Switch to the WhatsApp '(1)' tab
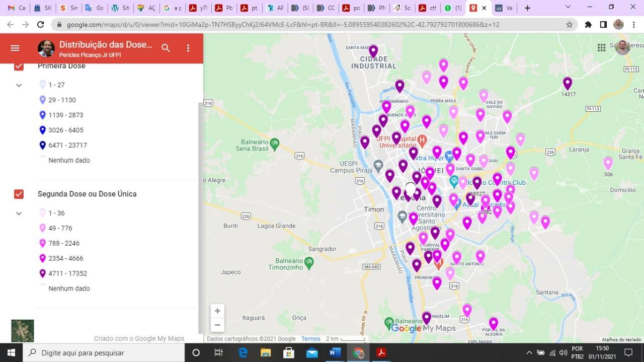Image resolution: width=644 pixels, height=362 pixels. click(453, 8)
